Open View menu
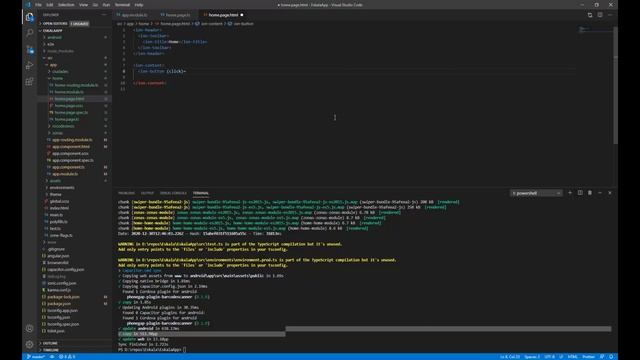This screenshot has height=360, width=640. [83, 5]
